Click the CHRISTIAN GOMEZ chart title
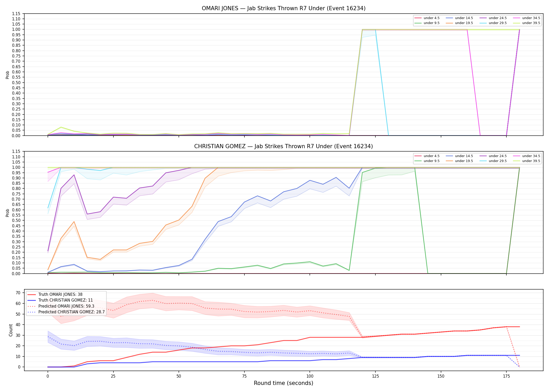 pos(283,146)
